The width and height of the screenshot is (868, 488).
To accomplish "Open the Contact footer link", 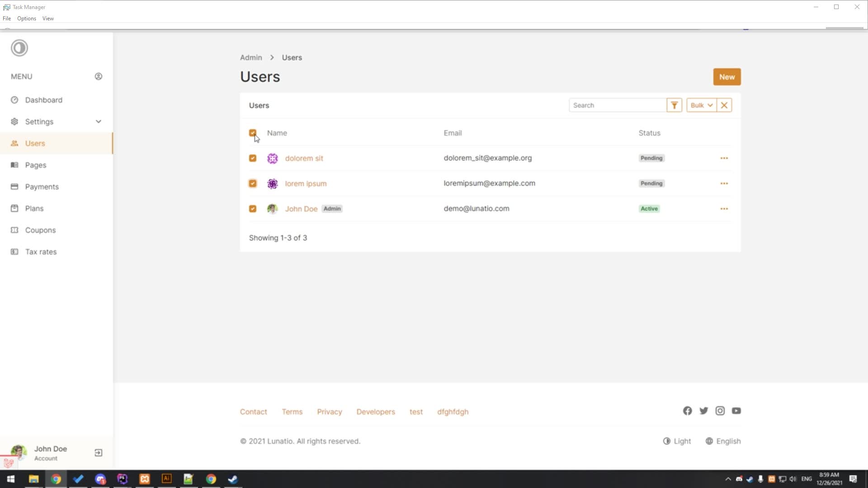I will (253, 412).
